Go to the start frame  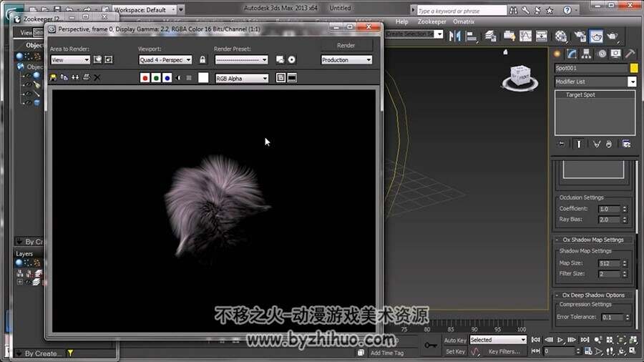[x=535, y=340]
